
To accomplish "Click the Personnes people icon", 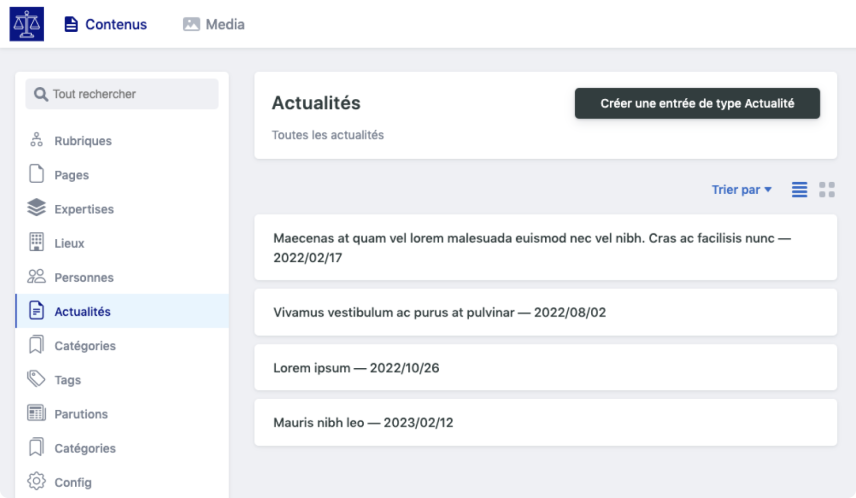I will tap(37, 276).
